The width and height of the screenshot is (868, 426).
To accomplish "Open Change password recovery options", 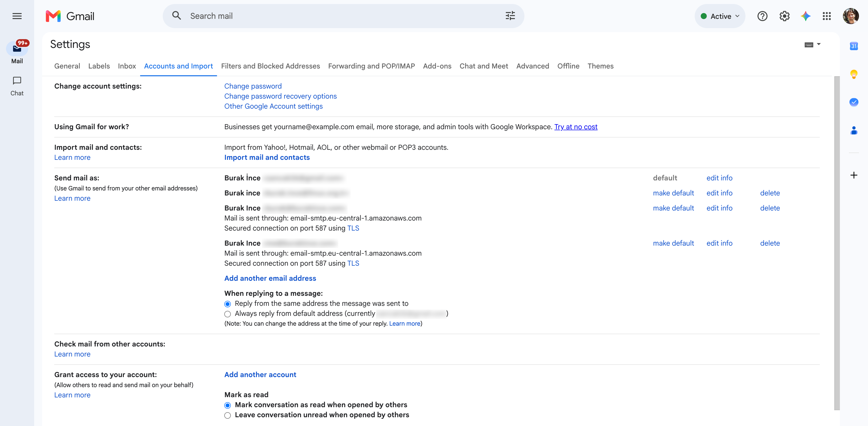I will click(280, 96).
